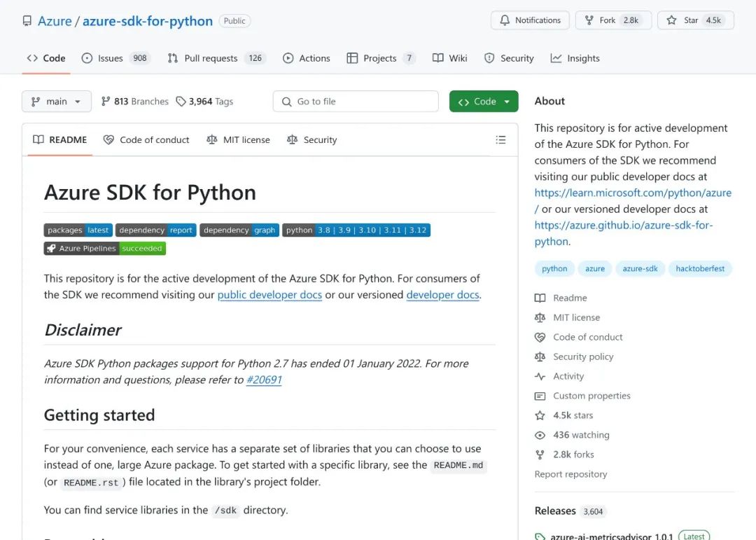
Task: Click the Issues count 908 badge
Action: (x=140, y=58)
